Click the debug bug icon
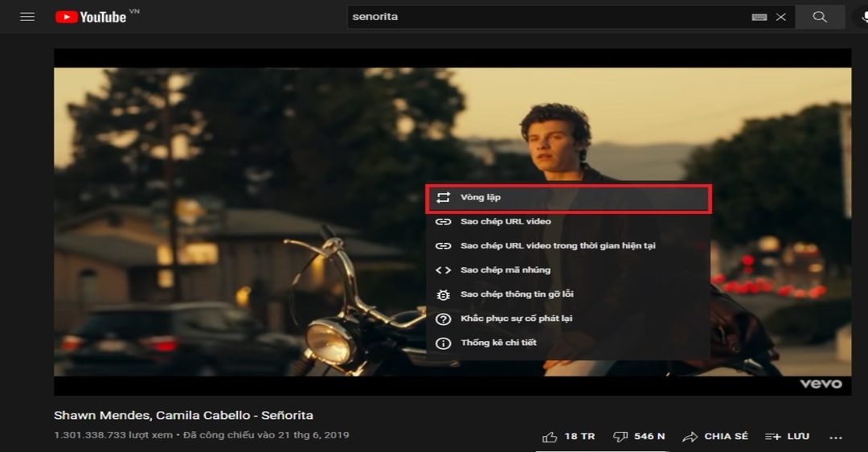 tap(444, 294)
